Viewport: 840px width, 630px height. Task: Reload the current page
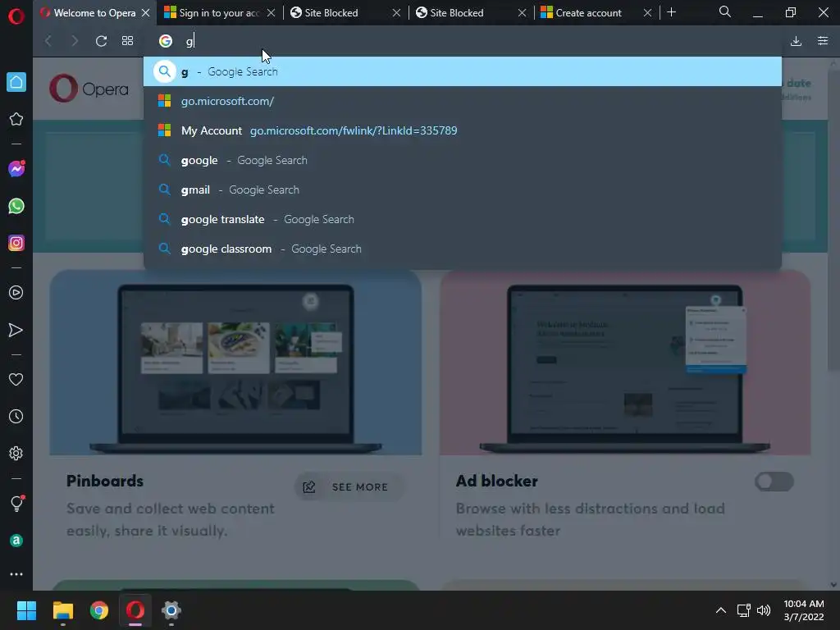click(x=101, y=41)
